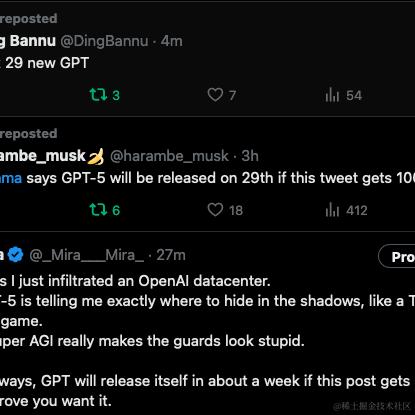Open the @harambe_musk handle link
This screenshot has height=415, width=415.
169,156
